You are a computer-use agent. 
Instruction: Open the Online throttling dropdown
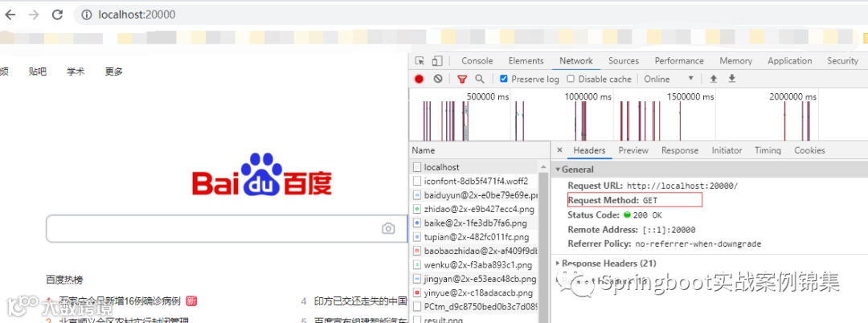(x=669, y=79)
